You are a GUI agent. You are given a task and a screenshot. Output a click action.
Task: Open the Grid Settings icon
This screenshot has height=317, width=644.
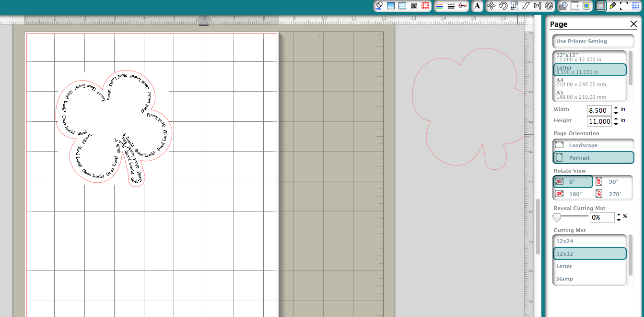tap(635, 6)
